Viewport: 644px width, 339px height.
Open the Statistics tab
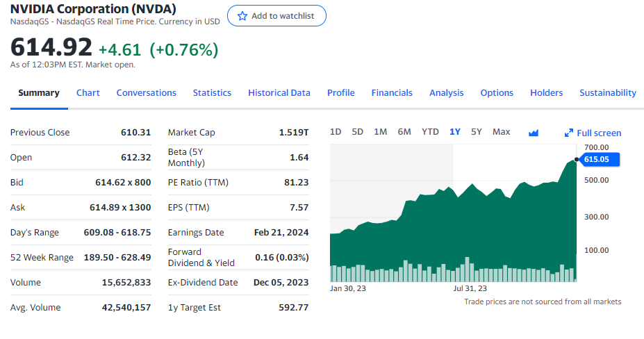pyautogui.click(x=212, y=93)
